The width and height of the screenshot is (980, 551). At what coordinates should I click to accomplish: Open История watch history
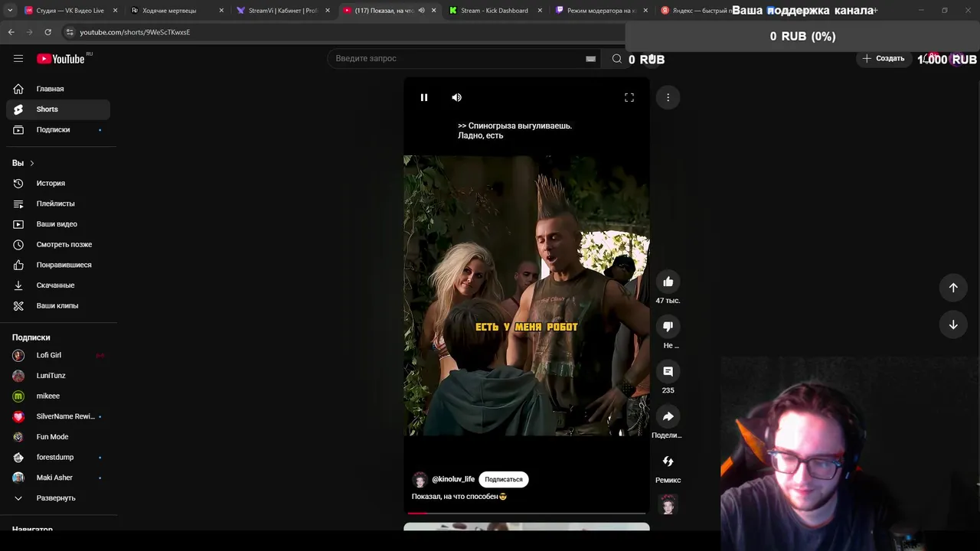(x=58, y=183)
